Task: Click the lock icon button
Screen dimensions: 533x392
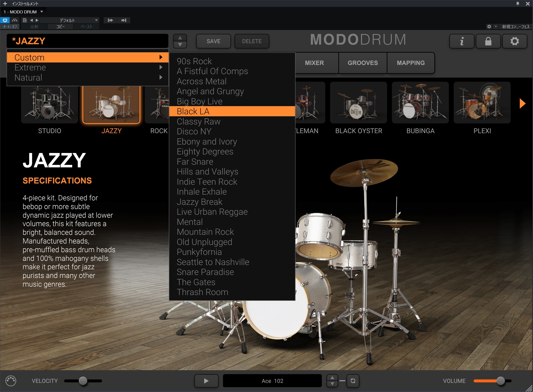Action: [488, 41]
